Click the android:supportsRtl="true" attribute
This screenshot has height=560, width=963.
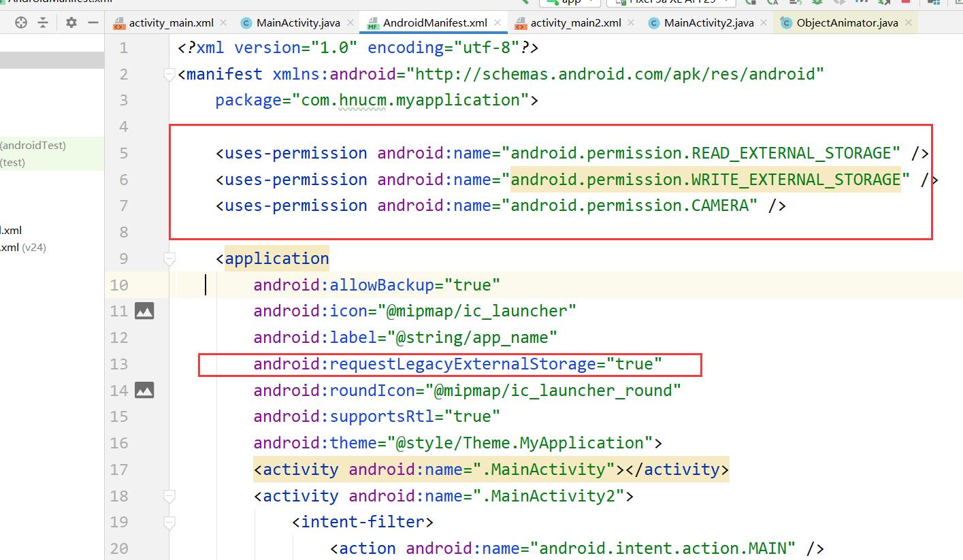pyautogui.click(x=377, y=416)
